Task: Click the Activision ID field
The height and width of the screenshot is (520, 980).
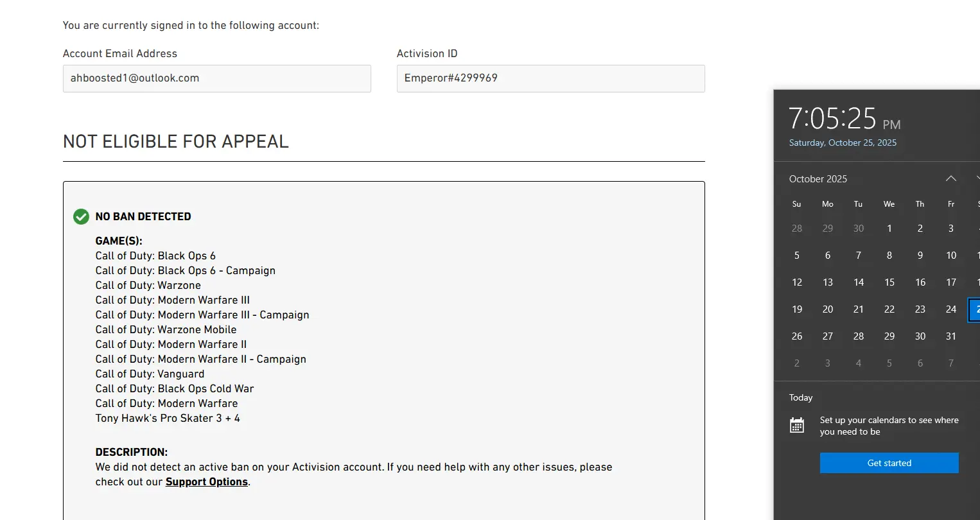Action: pos(550,78)
